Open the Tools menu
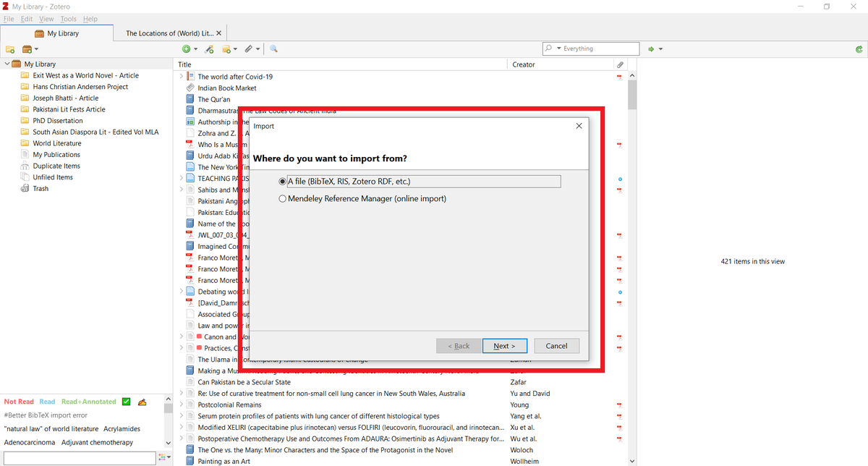Image resolution: width=868 pixels, height=466 pixels. pyautogui.click(x=69, y=19)
